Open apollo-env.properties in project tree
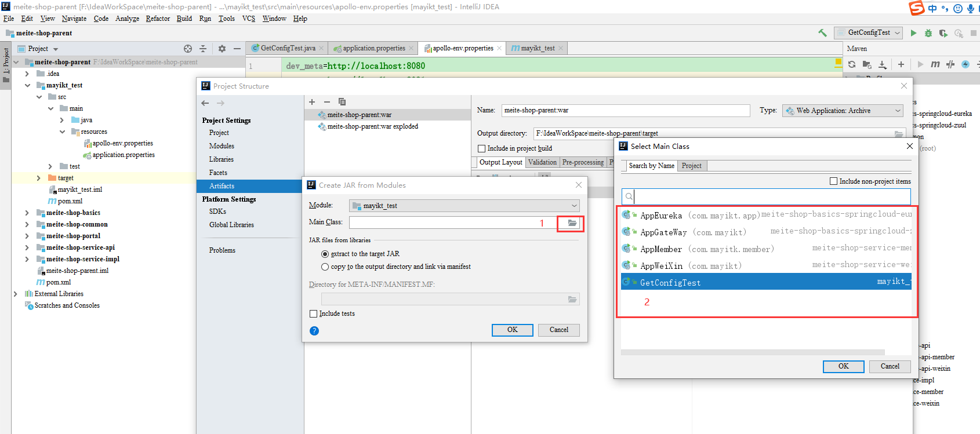Image resolution: width=980 pixels, height=434 pixels. pos(122,143)
